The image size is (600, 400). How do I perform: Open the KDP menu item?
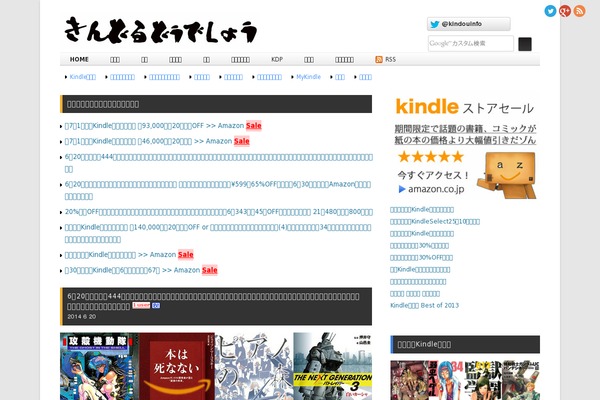pos(277,59)
